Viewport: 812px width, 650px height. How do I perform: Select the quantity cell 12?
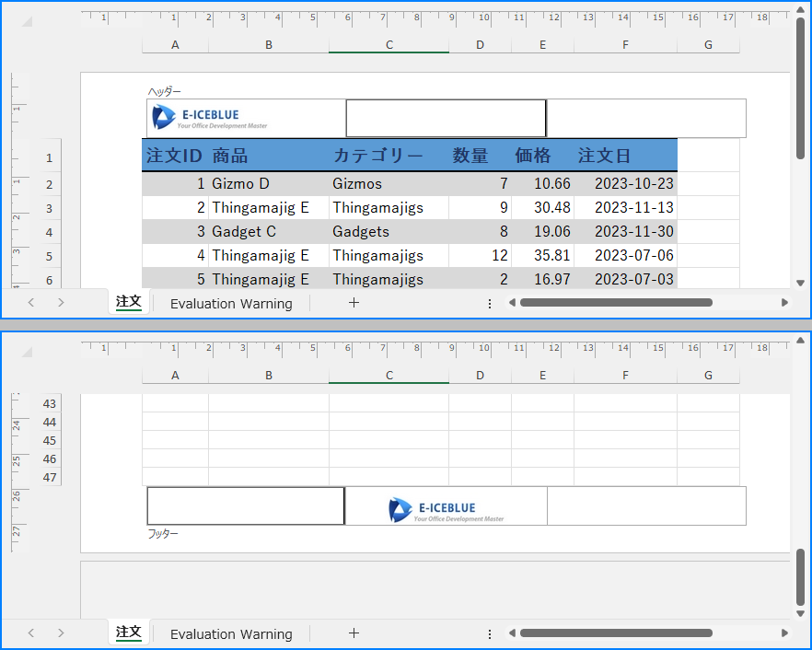[480, 255]
